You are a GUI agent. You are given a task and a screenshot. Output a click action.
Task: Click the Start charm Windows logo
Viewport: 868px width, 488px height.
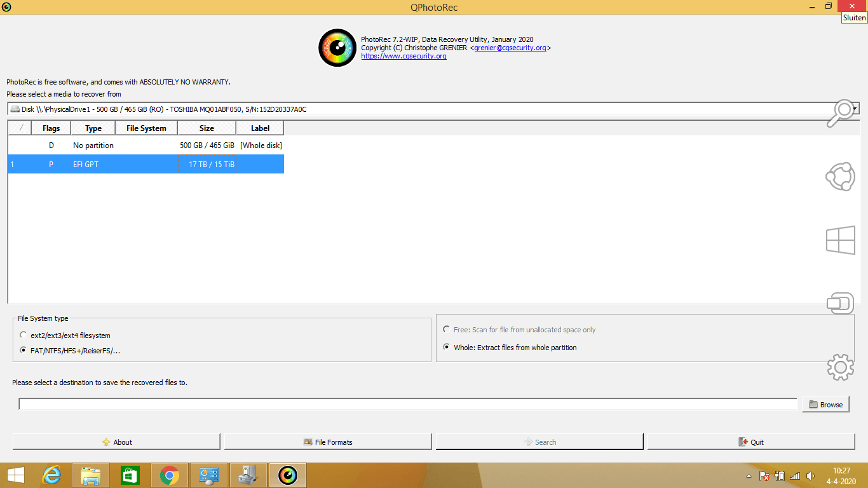pos(840,241)
